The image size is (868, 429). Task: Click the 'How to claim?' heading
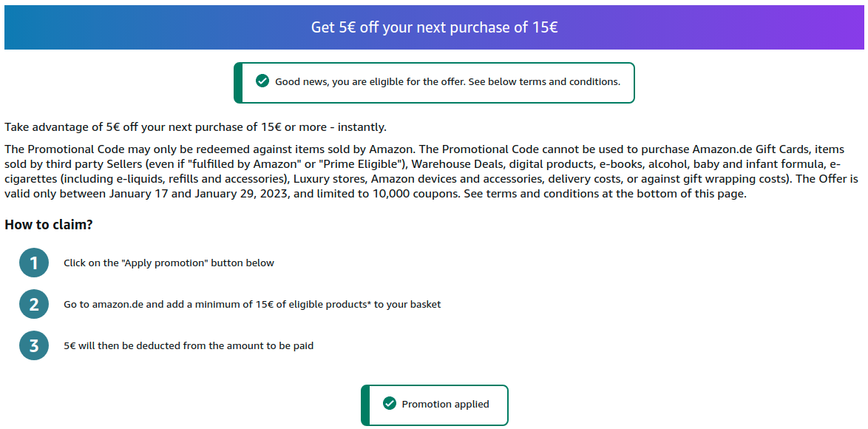(x=49, y=225)
